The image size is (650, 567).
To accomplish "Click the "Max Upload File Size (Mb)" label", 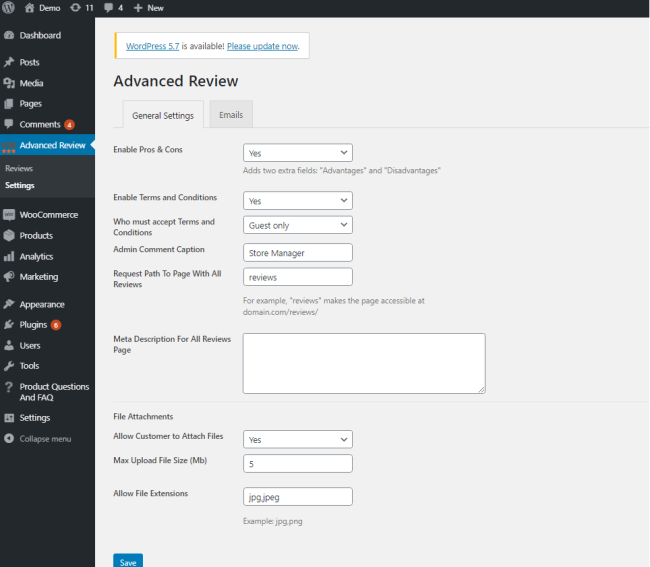I will [160, 460].
